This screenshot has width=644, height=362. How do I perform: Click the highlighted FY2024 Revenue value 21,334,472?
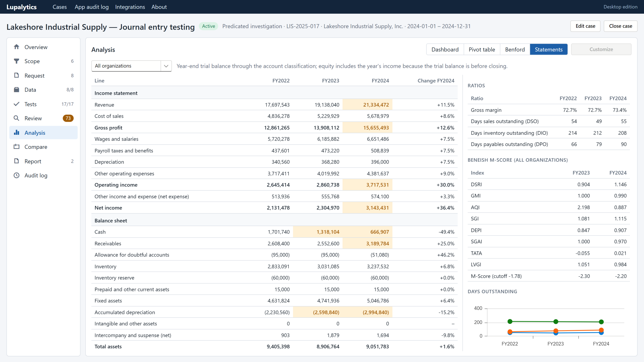point(376,105)
